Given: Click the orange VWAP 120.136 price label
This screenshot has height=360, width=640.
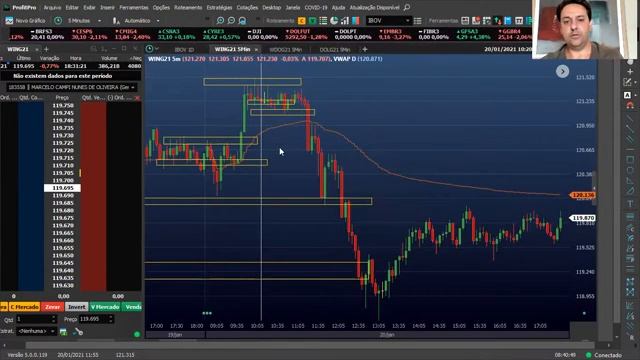Looking at the screenshot, I should tap(582, 196).
